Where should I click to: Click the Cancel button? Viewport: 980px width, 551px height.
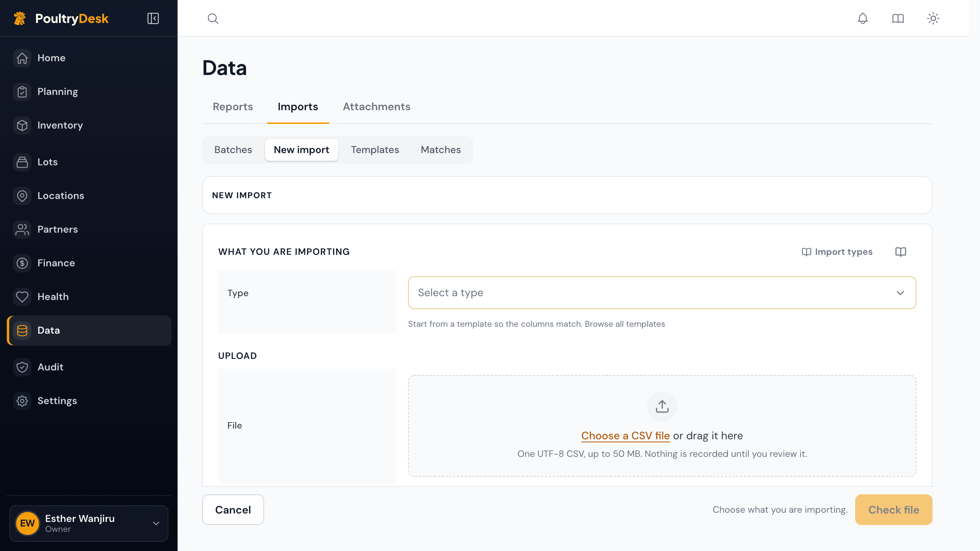pos(233,510)
